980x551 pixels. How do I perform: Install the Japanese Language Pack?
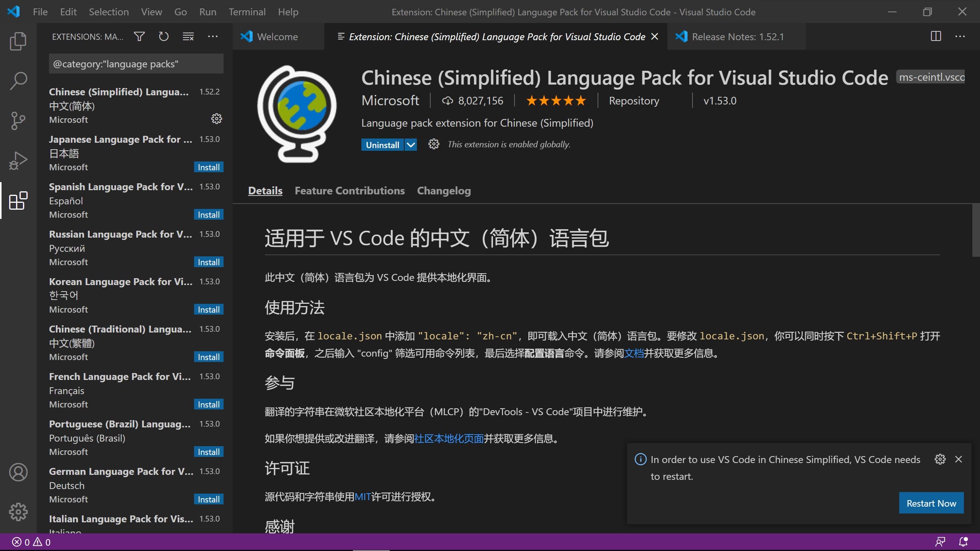[209, 167]
